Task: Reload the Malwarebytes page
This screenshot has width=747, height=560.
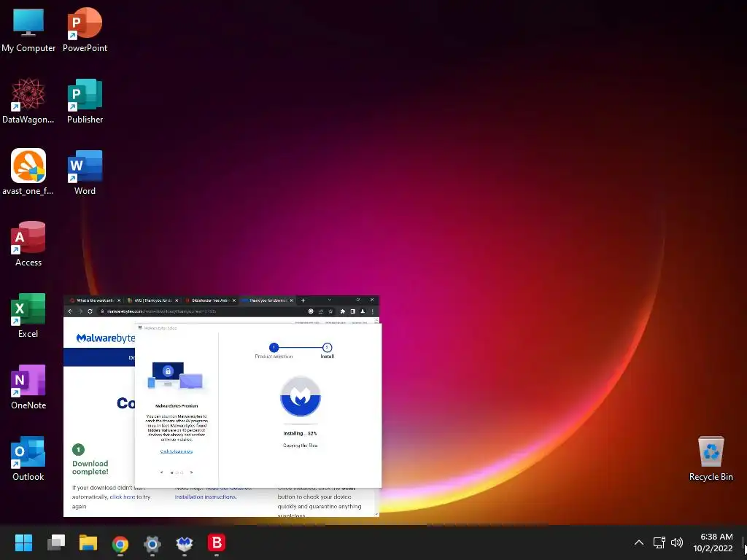Action: [90, 311]
